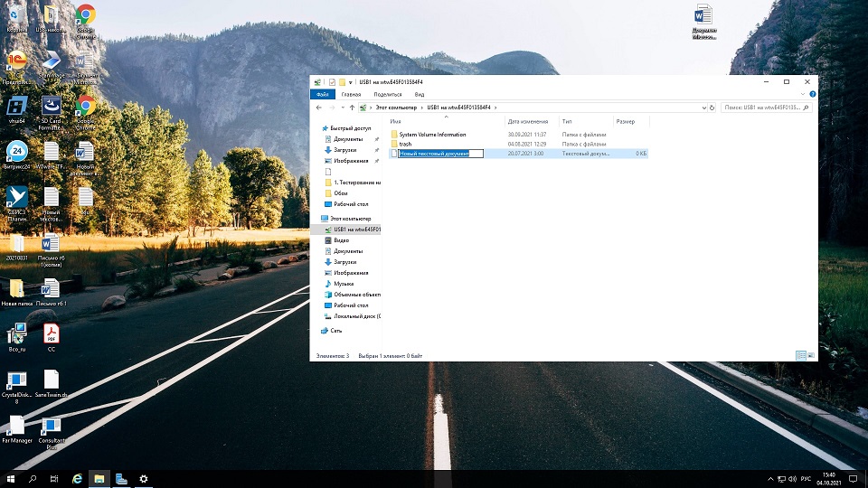Switch to the Вид ribbon tab
This screenshot has height=488, width=868.
pos(419,94)
